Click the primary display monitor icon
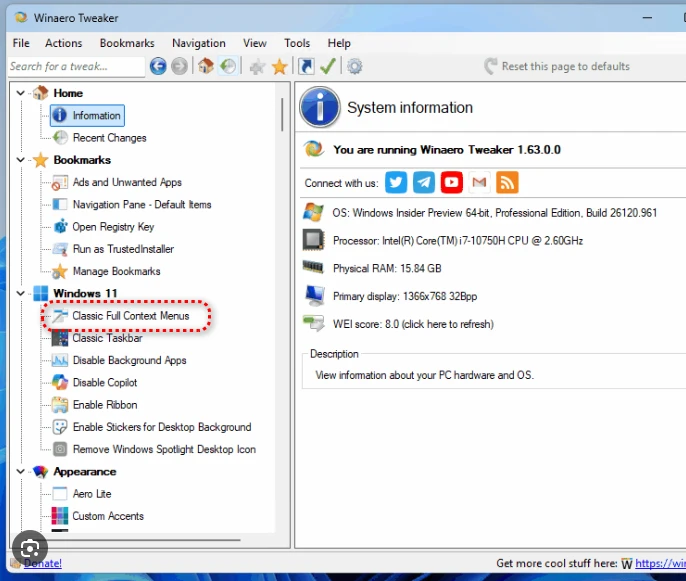 coord(315,296)
